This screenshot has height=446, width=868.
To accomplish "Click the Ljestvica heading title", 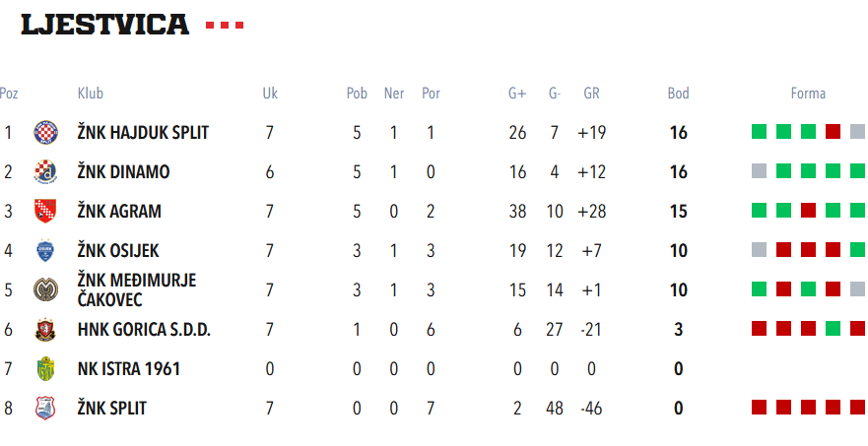I will coord(105,25).
